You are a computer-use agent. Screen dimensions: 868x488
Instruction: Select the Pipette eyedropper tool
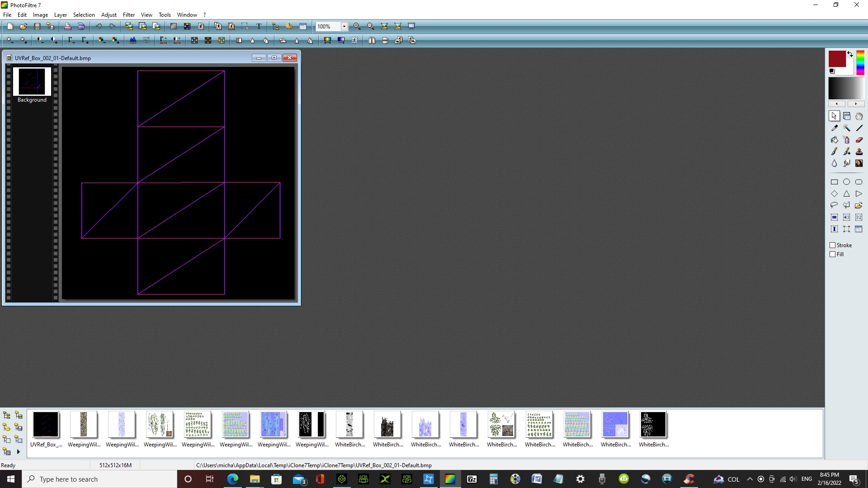point(835,128)
